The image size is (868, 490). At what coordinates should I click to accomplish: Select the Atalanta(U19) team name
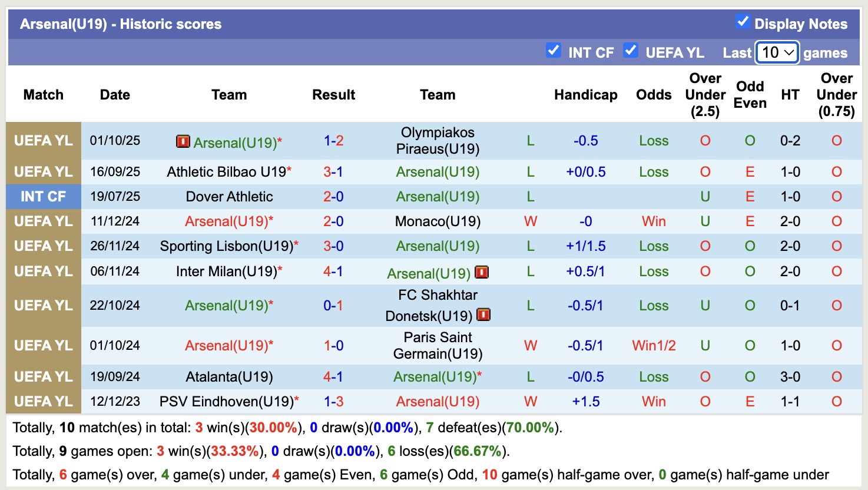229,377
